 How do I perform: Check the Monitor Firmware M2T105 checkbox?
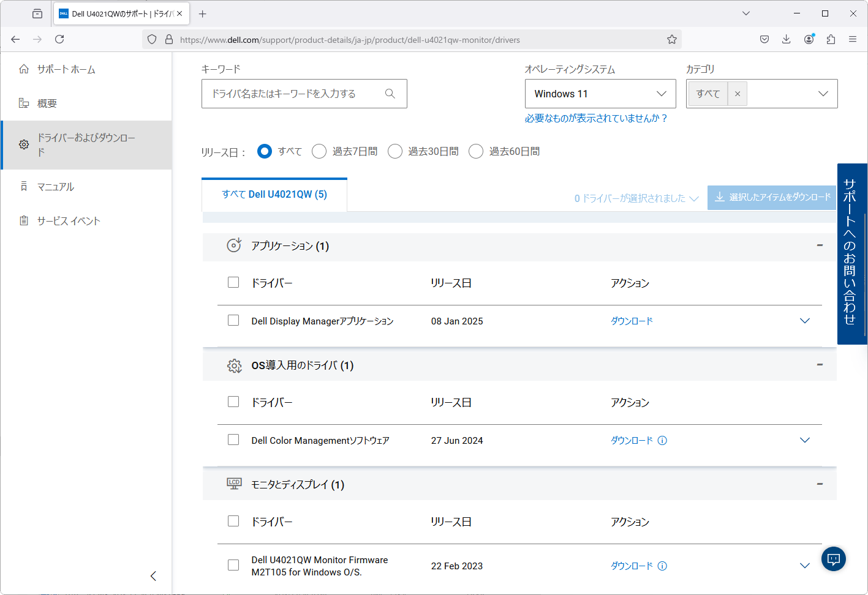click(x=233, y=565)
